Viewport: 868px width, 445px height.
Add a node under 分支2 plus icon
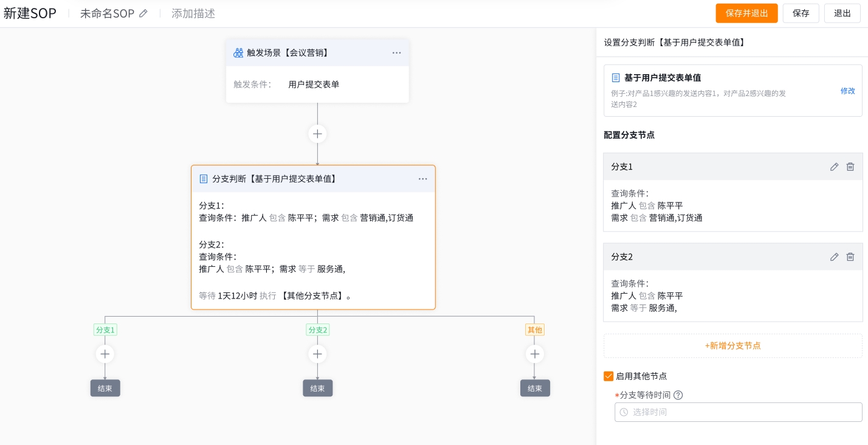pyautogui.click(x=317, y=354)
